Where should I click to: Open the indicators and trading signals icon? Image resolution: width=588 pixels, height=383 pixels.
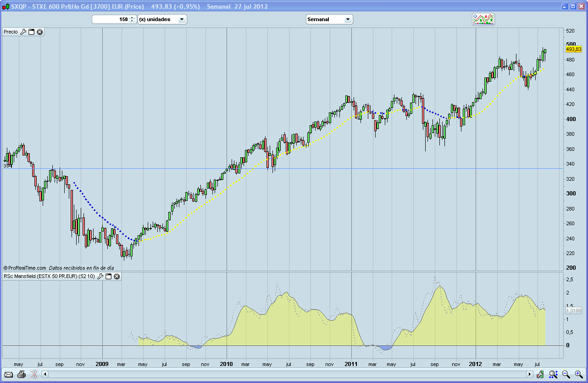(x=483, y=19)
